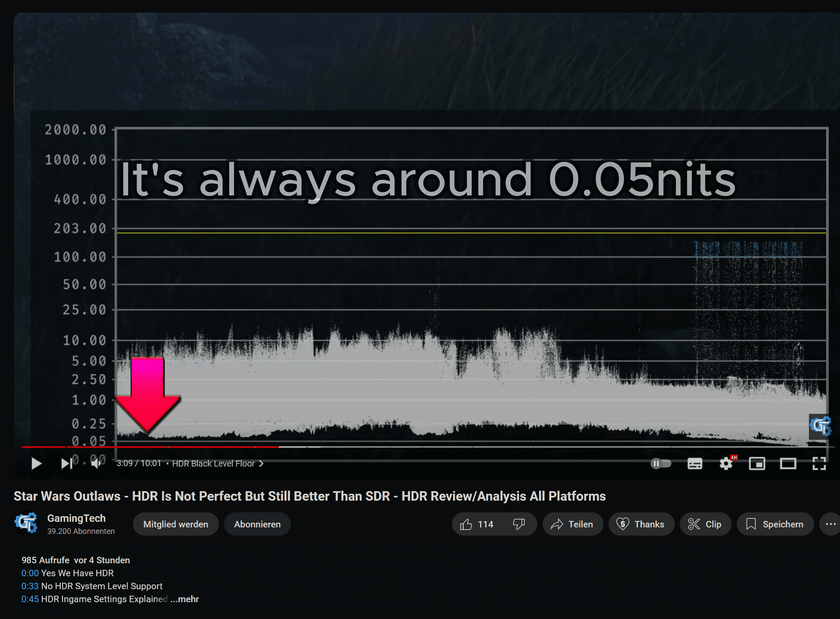Click the 3:09 / 10:01 time display
This screenshot has width=840, height=619.
pyautogui.click(x=139, y=463)
